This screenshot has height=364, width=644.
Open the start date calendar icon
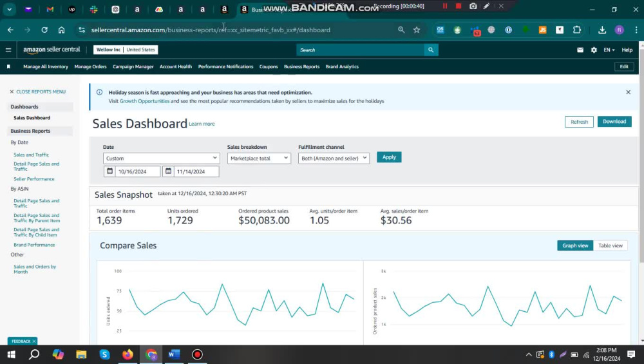pos(109,171)
